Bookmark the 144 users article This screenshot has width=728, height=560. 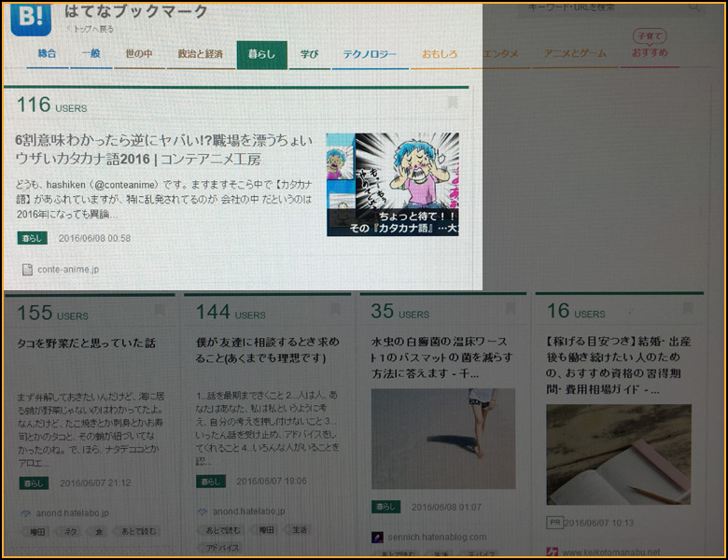coord(335,309)
